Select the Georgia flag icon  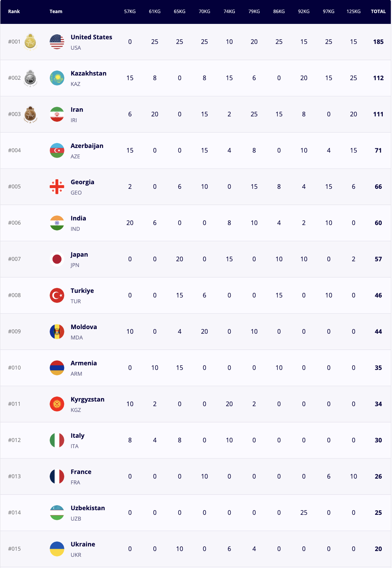57,187
